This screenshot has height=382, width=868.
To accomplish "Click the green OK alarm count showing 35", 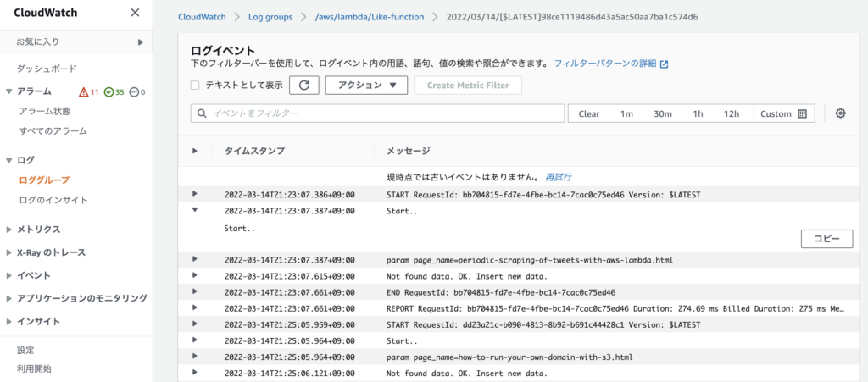I will [x=114, y=91].
